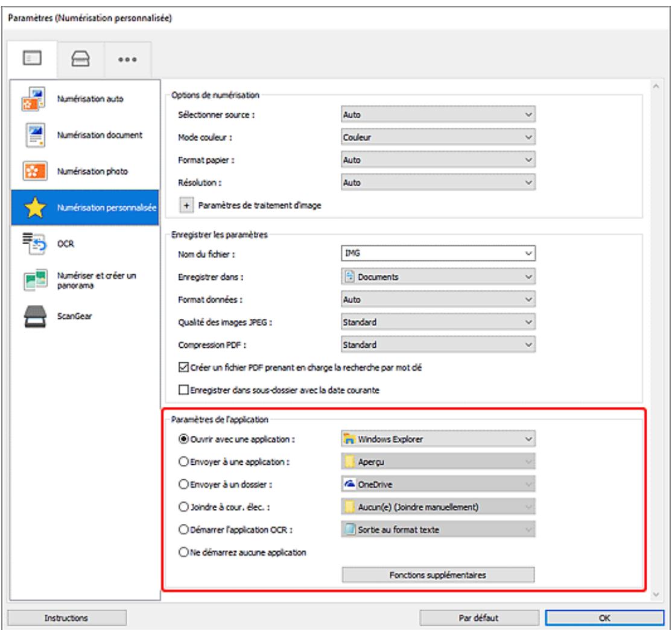Open the Compression PDF dropdown
Image resolution: width=672 pixels, height=630 pixels.
(x=438, y=345)
